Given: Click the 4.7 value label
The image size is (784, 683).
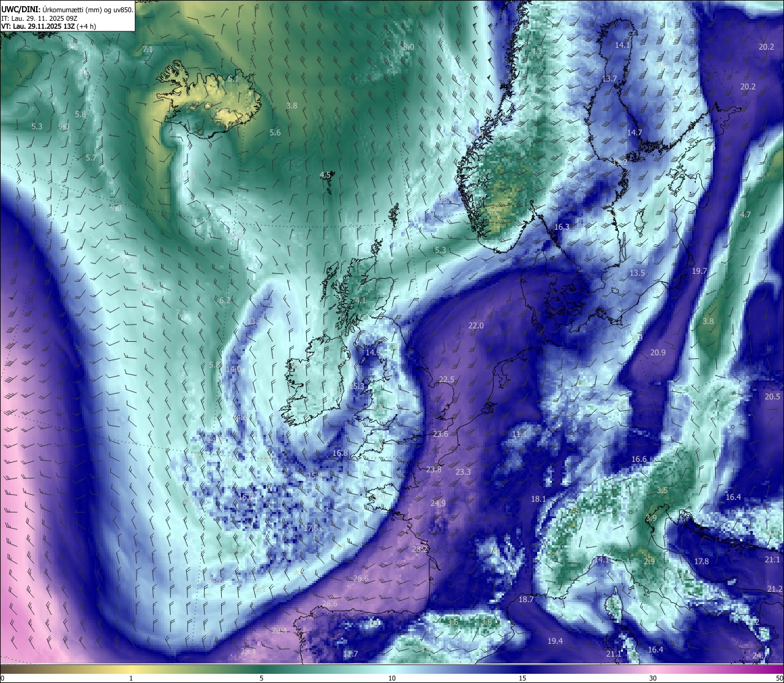Looking at the screenshot, I should 745,215.
